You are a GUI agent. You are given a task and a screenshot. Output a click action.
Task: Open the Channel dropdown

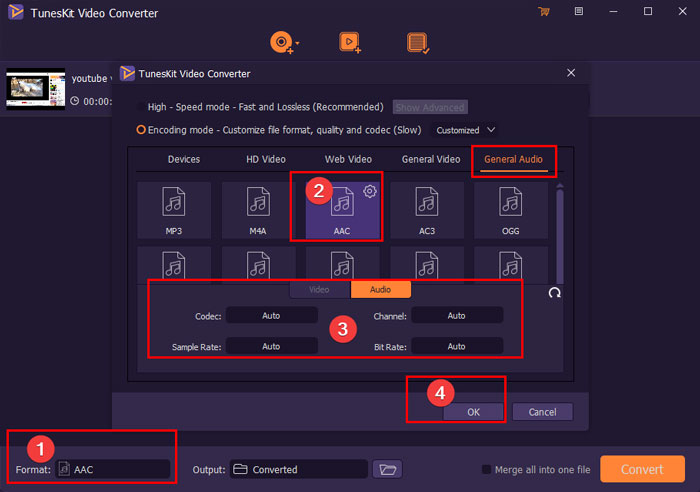pos(457,316)
